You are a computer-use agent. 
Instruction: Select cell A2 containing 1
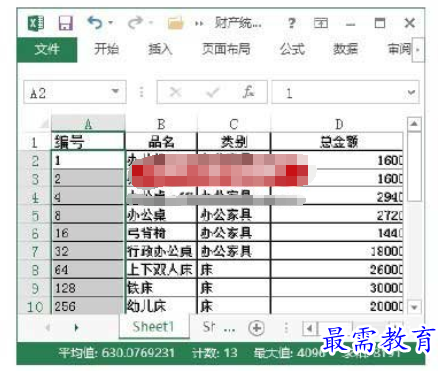click(x=88, y=160)
